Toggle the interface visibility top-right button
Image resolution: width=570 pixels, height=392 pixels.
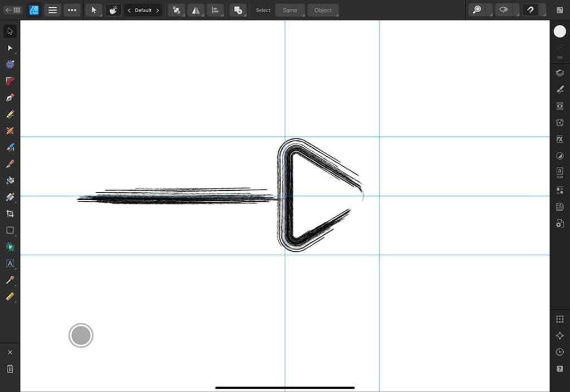point(560,10)
